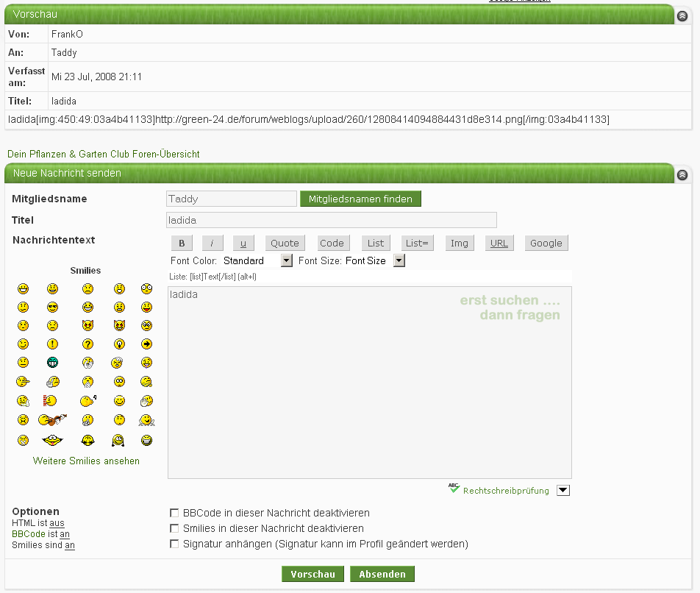Insert the question mark smiley

click(87, 344)
